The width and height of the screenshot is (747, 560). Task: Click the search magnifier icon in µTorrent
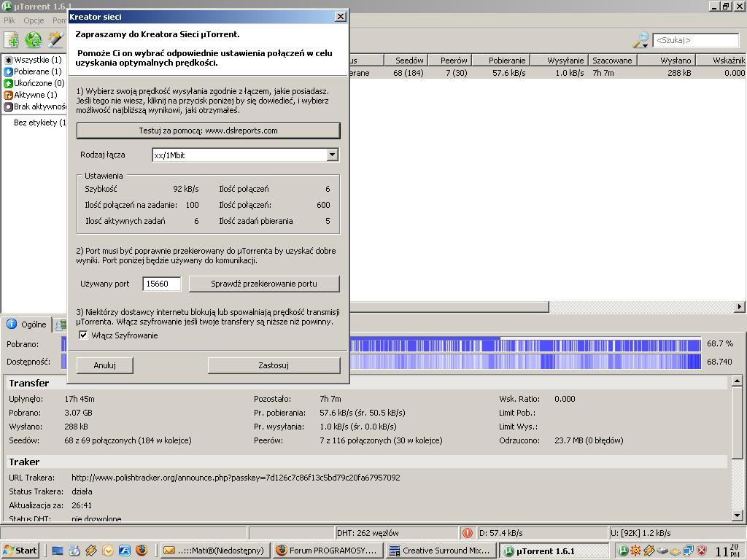640,41
